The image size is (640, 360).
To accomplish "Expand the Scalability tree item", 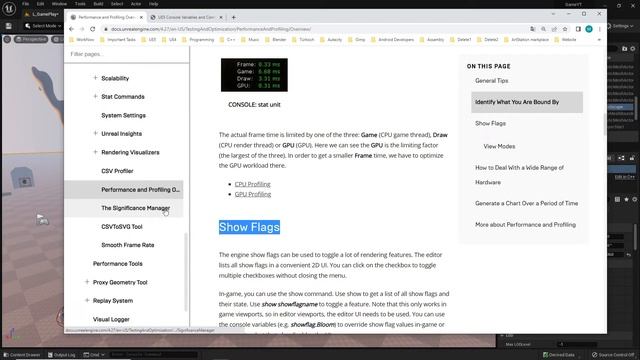I will [x=95, y=78].
